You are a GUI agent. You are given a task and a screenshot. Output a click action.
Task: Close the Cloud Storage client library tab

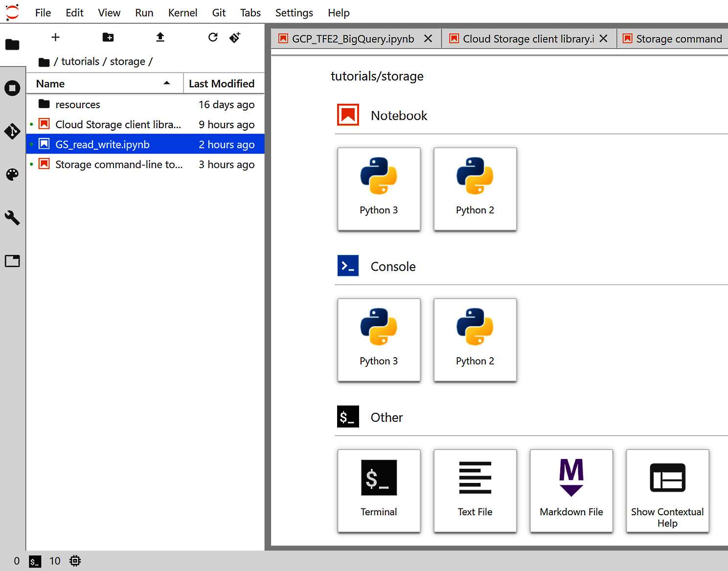(603, 38)
